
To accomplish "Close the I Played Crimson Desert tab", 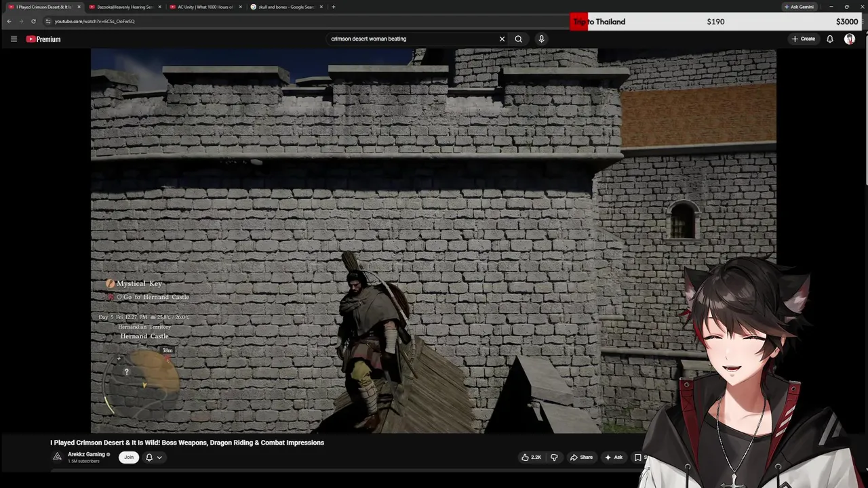I will pyautogui.click(x=79, y=7).
